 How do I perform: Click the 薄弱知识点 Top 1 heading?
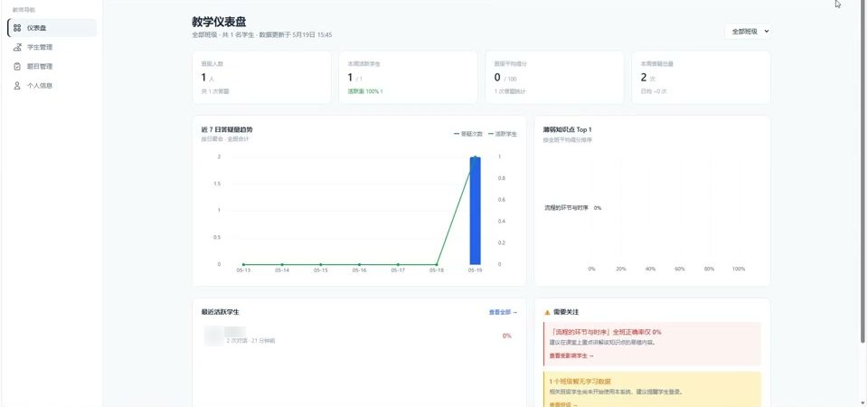click(x=568, y=129)
